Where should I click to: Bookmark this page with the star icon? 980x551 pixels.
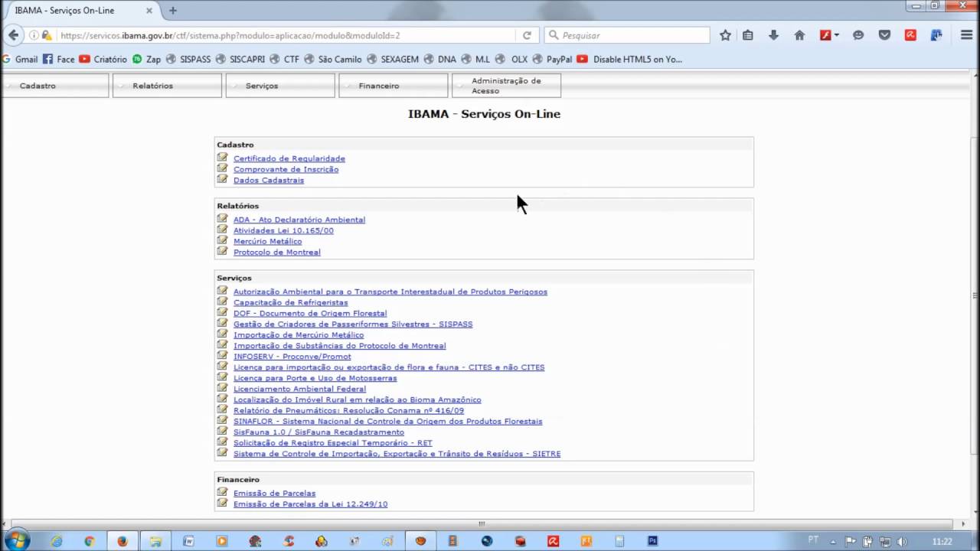(725, 35)
